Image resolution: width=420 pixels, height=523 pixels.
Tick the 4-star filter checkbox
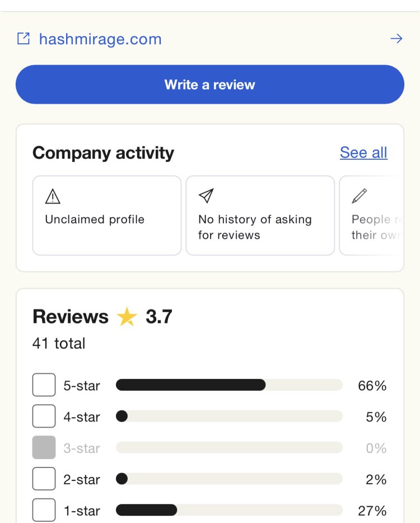tap(44, 416)
